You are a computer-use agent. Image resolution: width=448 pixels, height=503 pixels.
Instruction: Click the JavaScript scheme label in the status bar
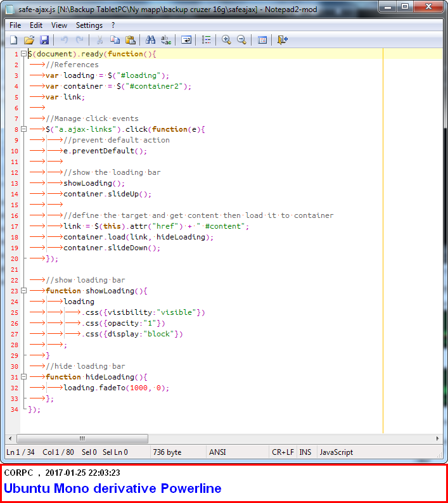336,452
